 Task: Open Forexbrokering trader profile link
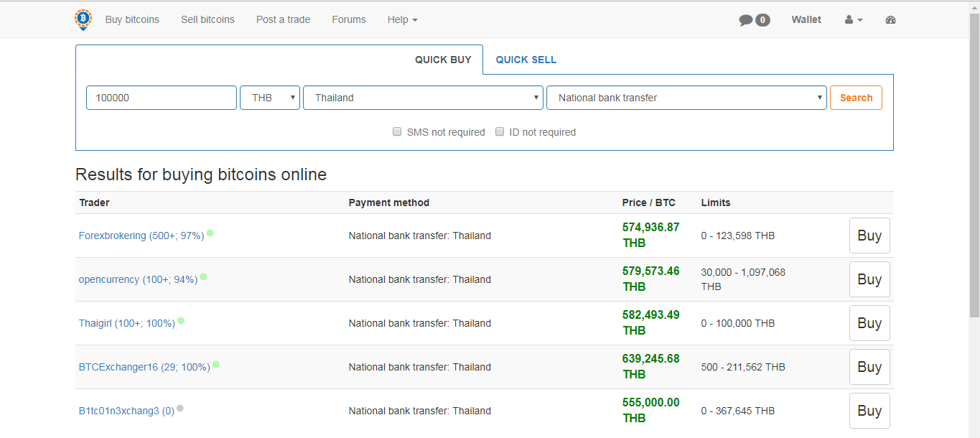pyautogui.click(x=141, y=236)
